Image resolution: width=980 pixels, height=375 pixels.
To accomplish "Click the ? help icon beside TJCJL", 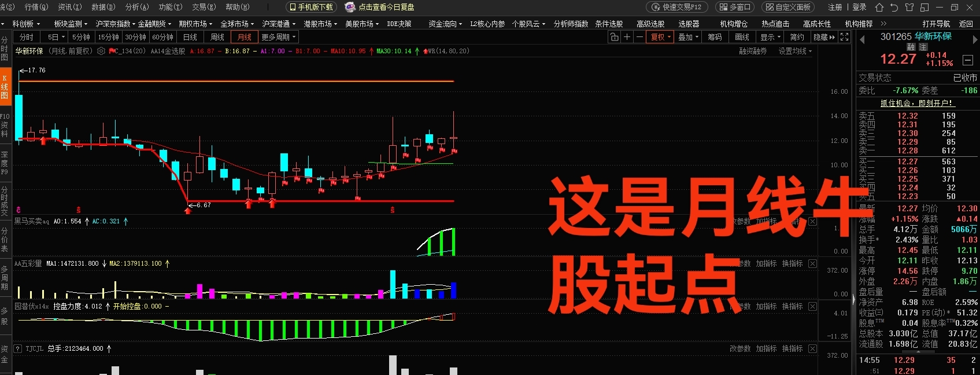I will 18,348.
